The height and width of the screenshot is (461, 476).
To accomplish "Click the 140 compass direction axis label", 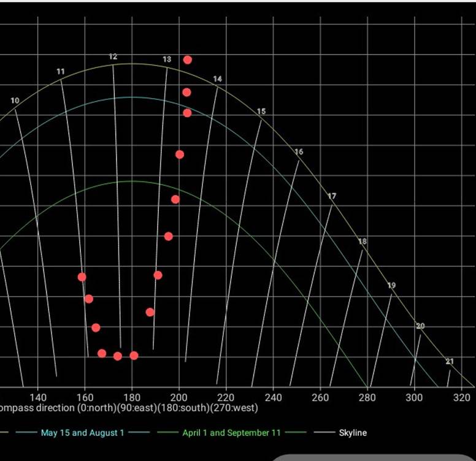I will pyautogui.click(x=37, y=397).
